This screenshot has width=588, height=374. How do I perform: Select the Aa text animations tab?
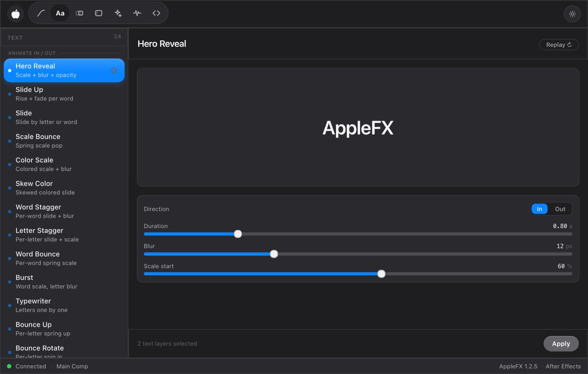(60, 13)
